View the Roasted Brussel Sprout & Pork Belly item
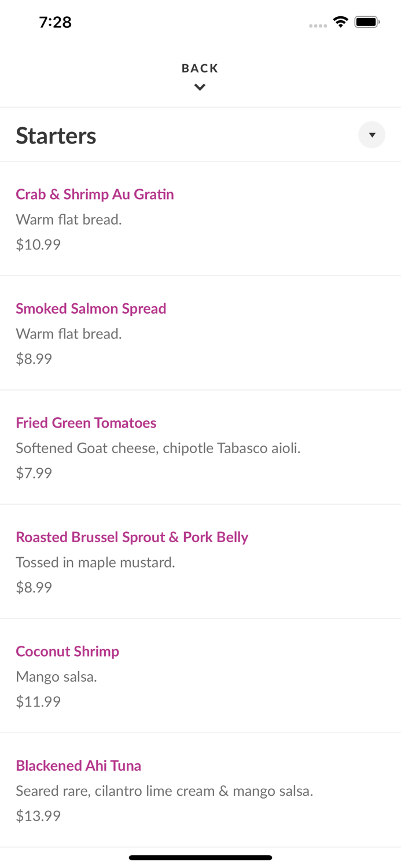Image resolution: width=401 pixels, height=868 pixels. pos(131,537)
